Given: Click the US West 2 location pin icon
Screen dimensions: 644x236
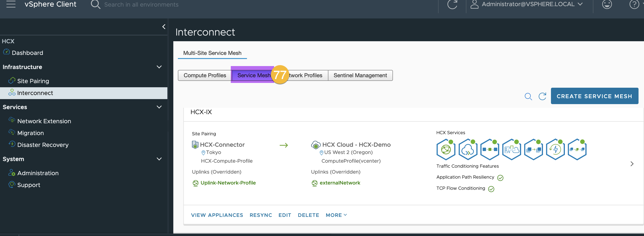Looking at the screenshot, I should 322,153.
